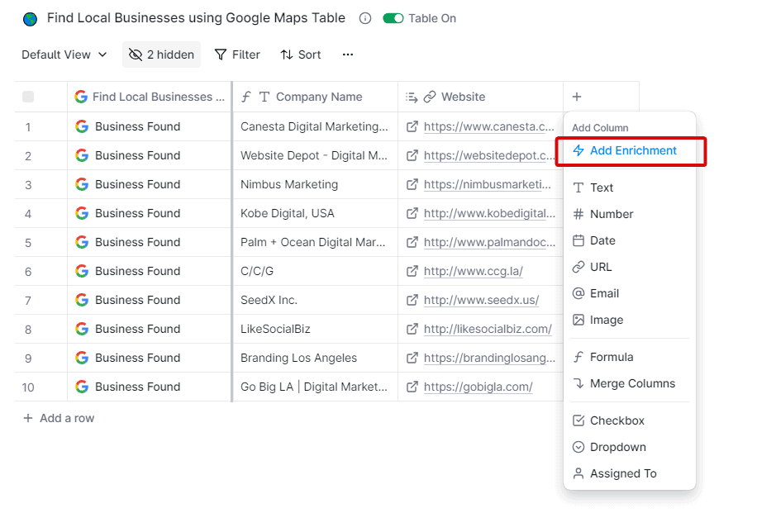This screenshot has width=776, height=532.
Task: Open the three-dot more options menu
Action: point(348,55)
